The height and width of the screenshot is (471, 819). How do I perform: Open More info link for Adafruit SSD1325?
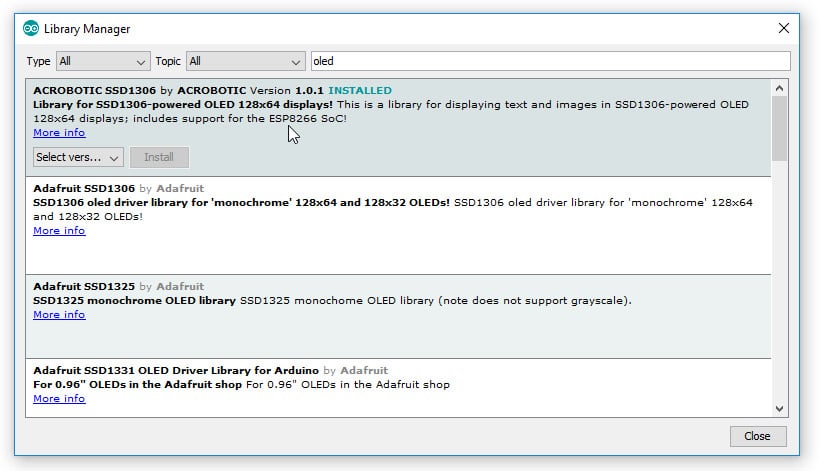click(x=59, y=315)
